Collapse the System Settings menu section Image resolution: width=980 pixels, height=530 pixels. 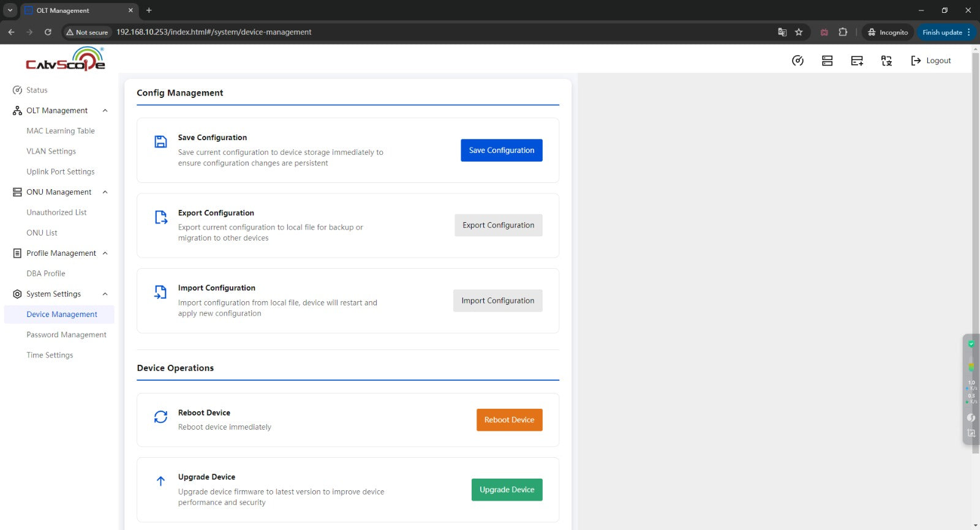coord(105,294)
